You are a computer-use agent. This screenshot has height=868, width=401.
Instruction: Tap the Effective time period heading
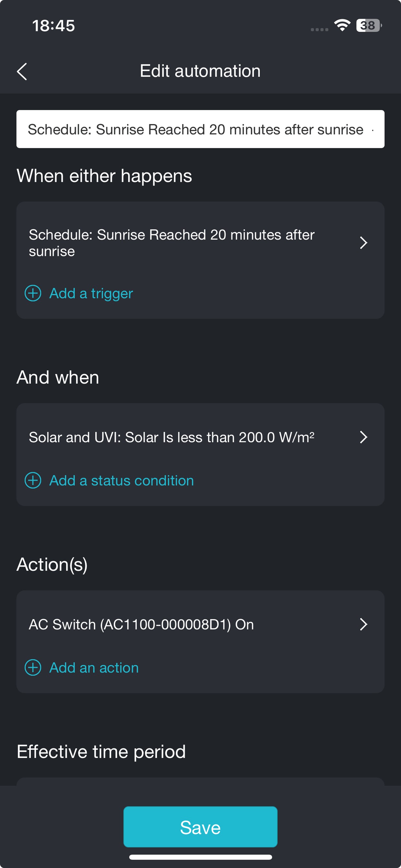pos(101,751)
